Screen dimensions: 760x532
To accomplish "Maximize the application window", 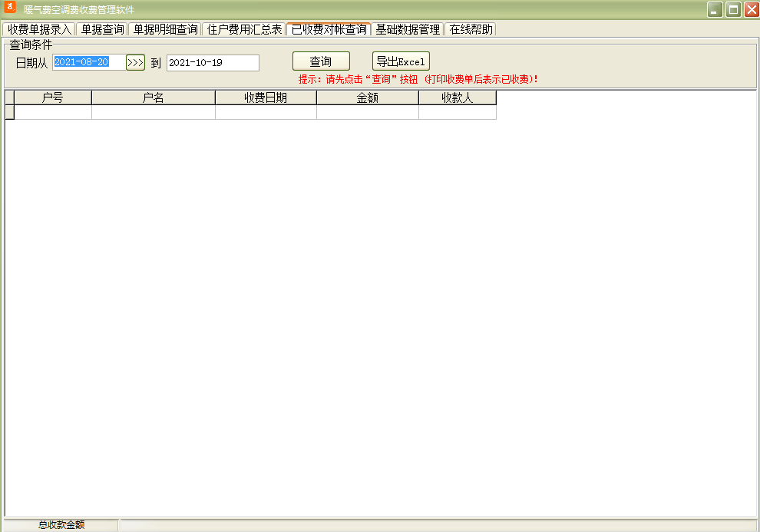I will pyautogui.click(x=732, y=9).
